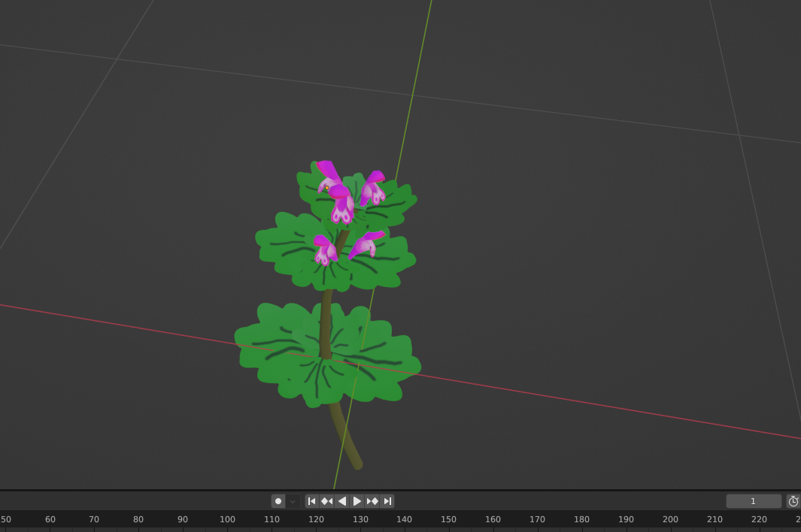
Task: Set the playhead at frame 100
Action: (x=227, y=520)
